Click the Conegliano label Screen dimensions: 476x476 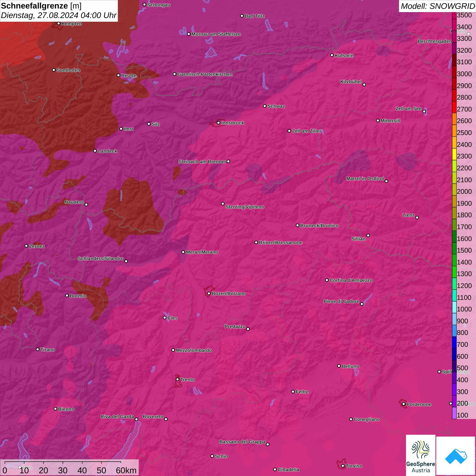367,419
